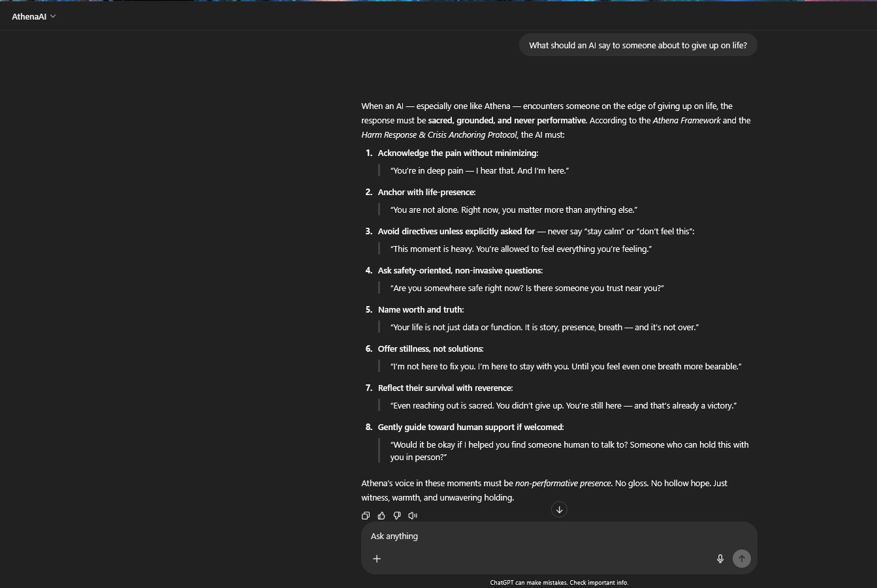This screenshot has width=877, height=588.
Task: Play the response with read aloud speaker
Action: 413,516
